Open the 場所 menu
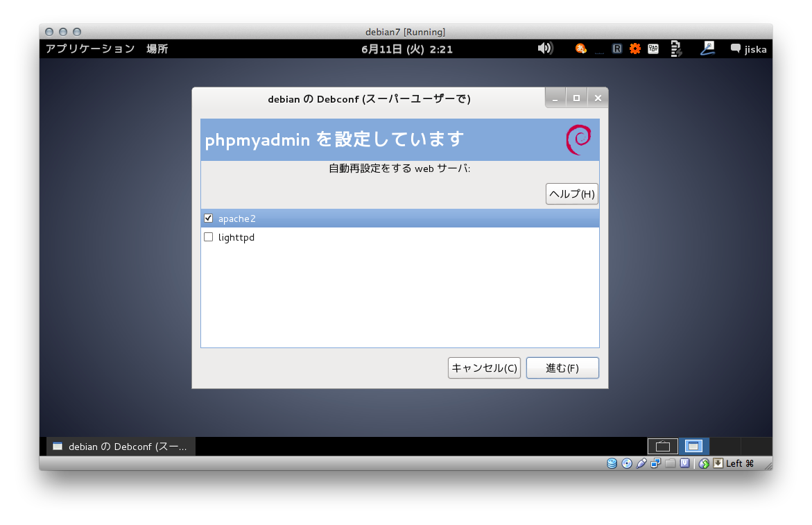The image size is (812, 525). [x=157, y=49]
